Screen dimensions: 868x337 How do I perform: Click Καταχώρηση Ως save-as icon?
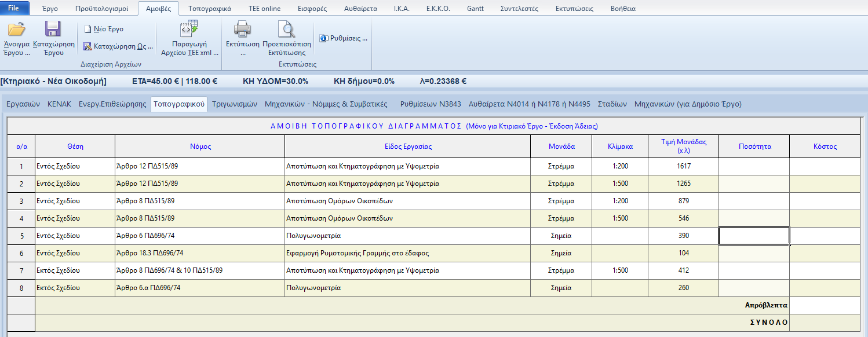pyautogui.click(x=88, y=46)
